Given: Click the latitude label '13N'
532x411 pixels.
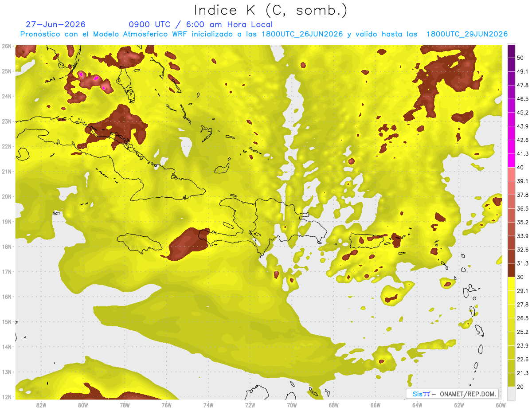Looking at the screenshot, I should point(7,372).
